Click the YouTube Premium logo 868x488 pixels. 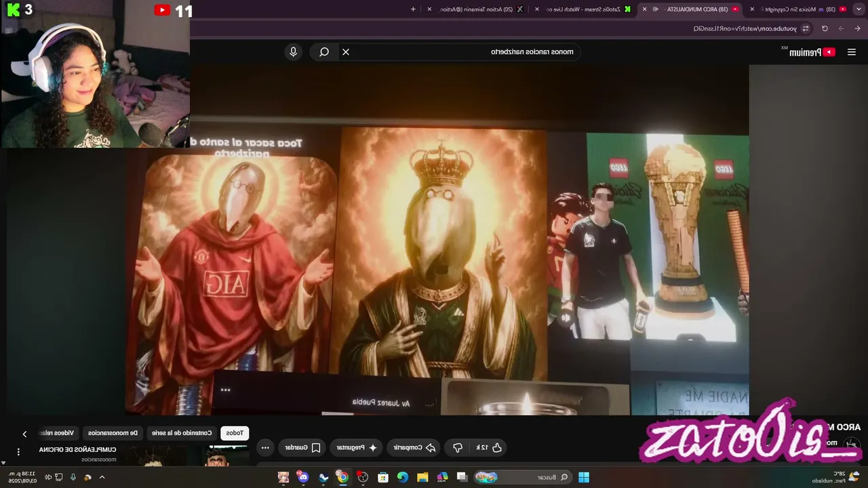point(812,52)
